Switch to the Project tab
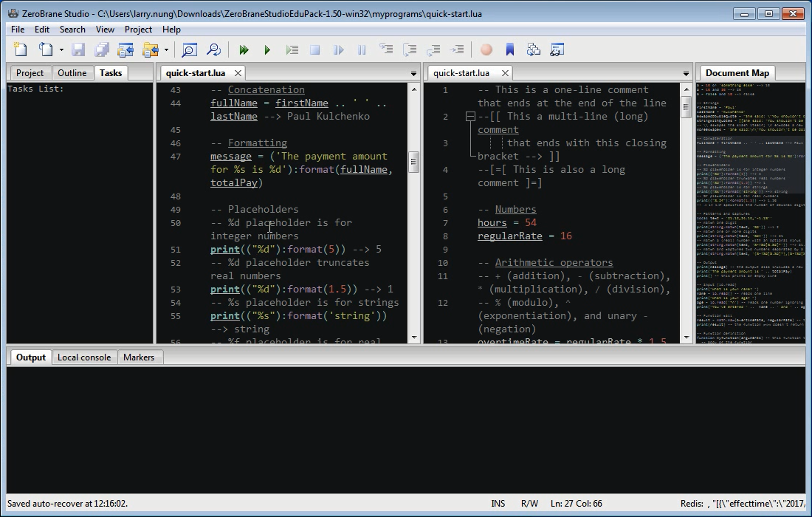Viewport: 812px width, 517px height. click(x=30, y=73)
